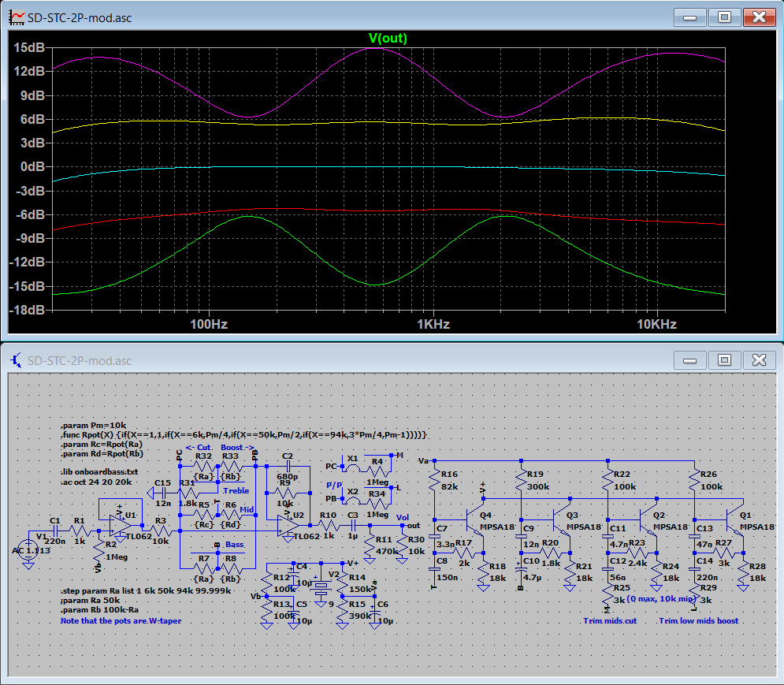Click the 6dB vertical axis label
This screenshot has height=685, width=784.
coord(32,119)
